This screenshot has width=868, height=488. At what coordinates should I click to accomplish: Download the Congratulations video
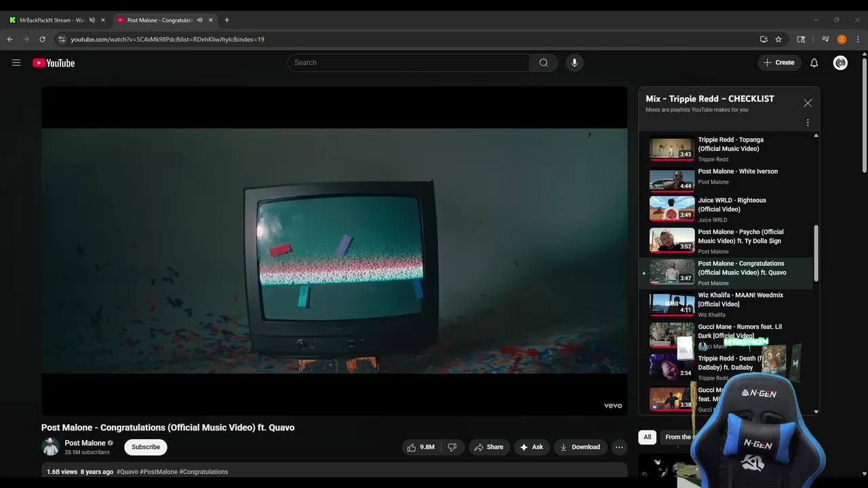pos(580,447)
